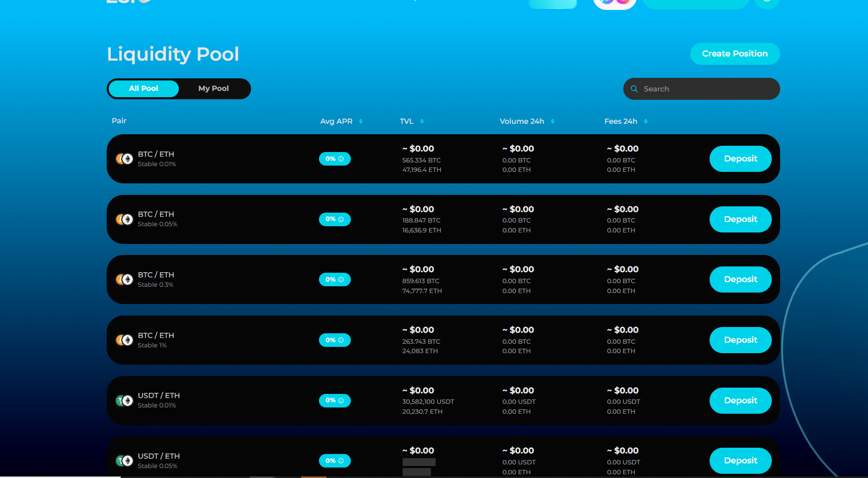Click the USDT/ETH Stable 0.05% token pair icon
Viewport: 868px width, 478px height.
point(124,461)
